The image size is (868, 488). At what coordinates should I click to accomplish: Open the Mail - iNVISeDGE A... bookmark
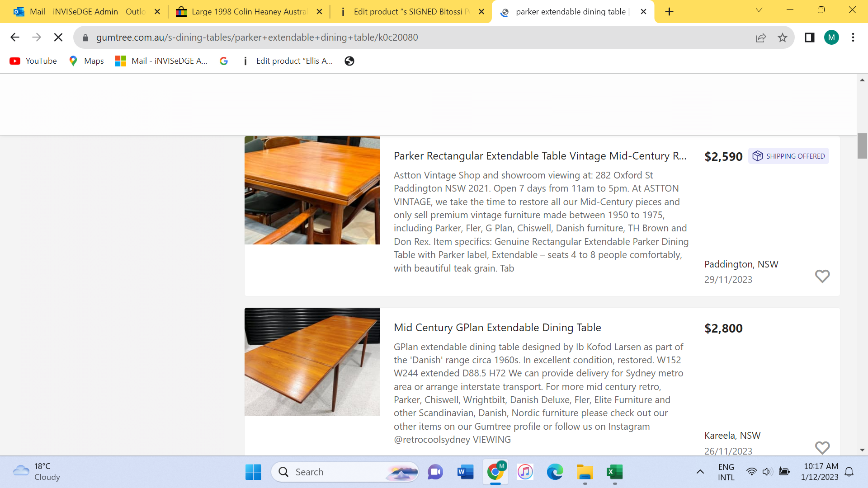click(161, 61)
